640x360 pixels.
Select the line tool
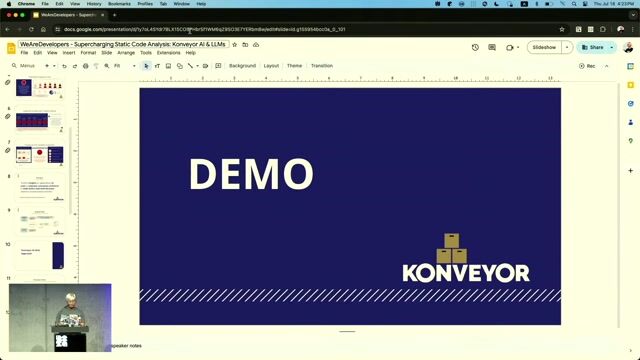[190, 66]
